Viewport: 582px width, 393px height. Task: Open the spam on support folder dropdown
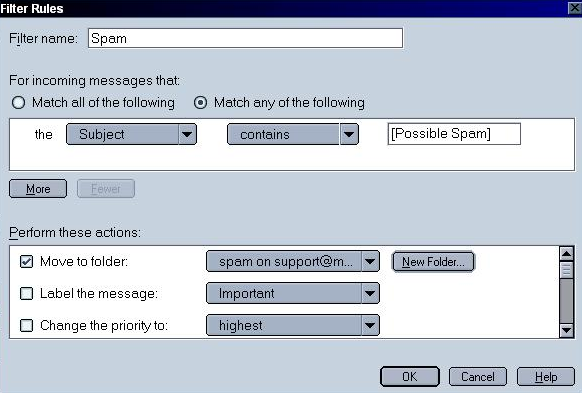[x=293, y=261]
